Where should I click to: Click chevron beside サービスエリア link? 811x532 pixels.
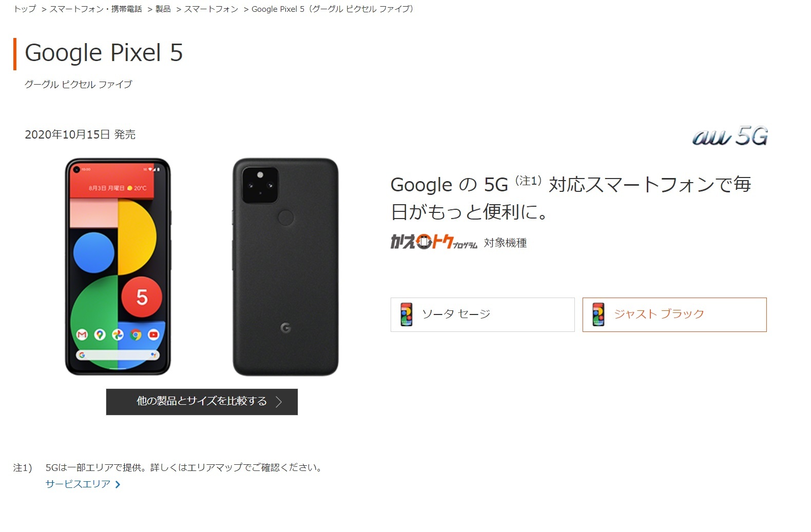(118, 484)
